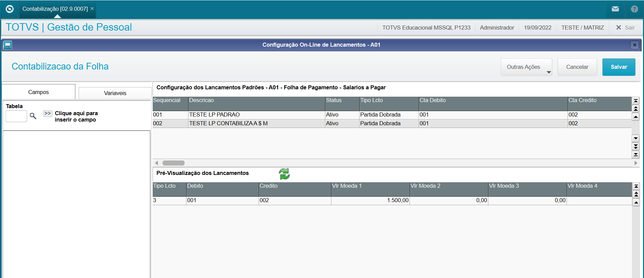The height and width of the screenshot is (278, 644).
Task: Click the Sair exit icon
Action: click(x=619, y=28)
